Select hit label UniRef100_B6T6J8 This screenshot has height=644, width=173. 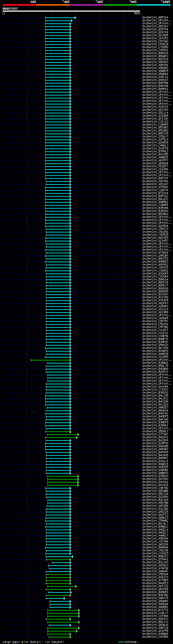[x=155, y=59]
